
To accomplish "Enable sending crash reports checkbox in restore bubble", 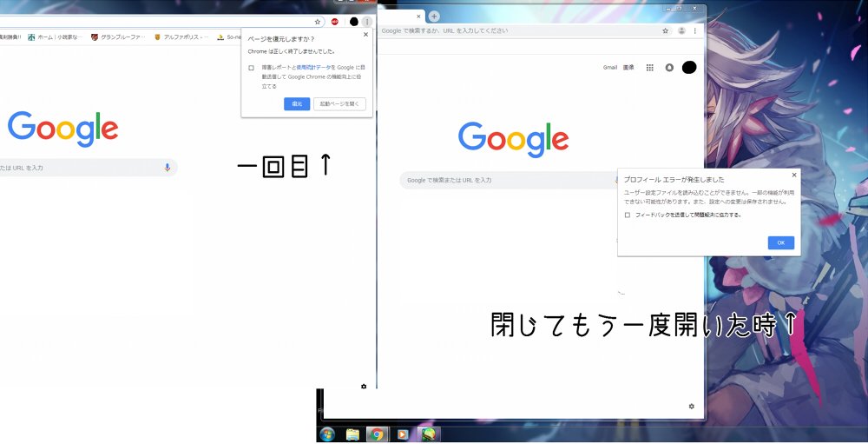I will coord(252,68).
